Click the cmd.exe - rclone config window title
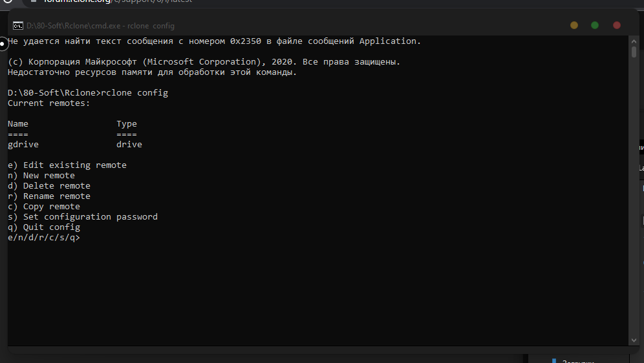644x363 pixels. coord(100,26)
